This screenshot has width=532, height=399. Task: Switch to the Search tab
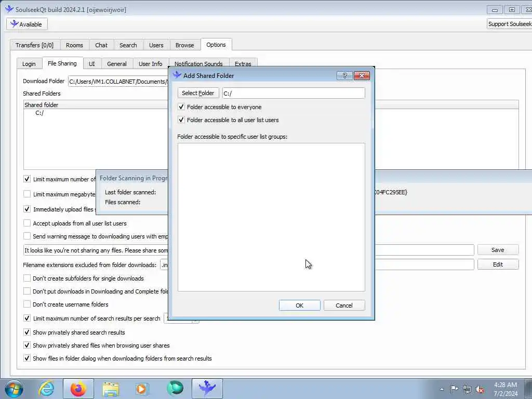tap(128, 45)
